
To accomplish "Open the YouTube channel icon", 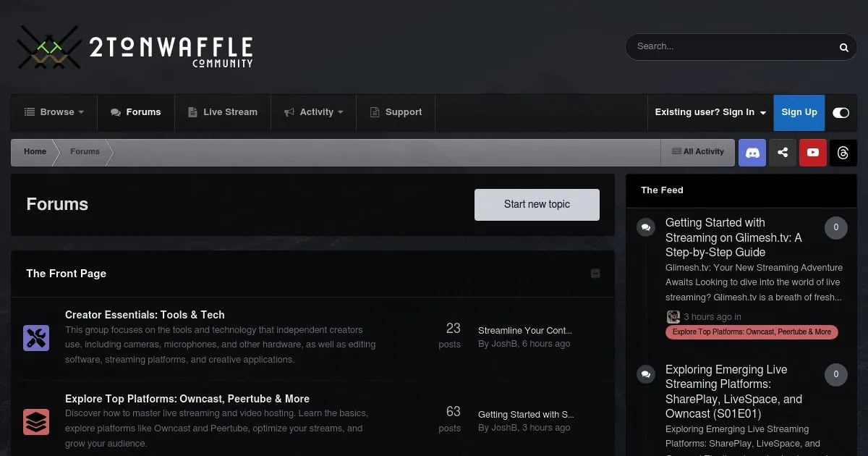I will pyautogui.click(x=813, y=153).
